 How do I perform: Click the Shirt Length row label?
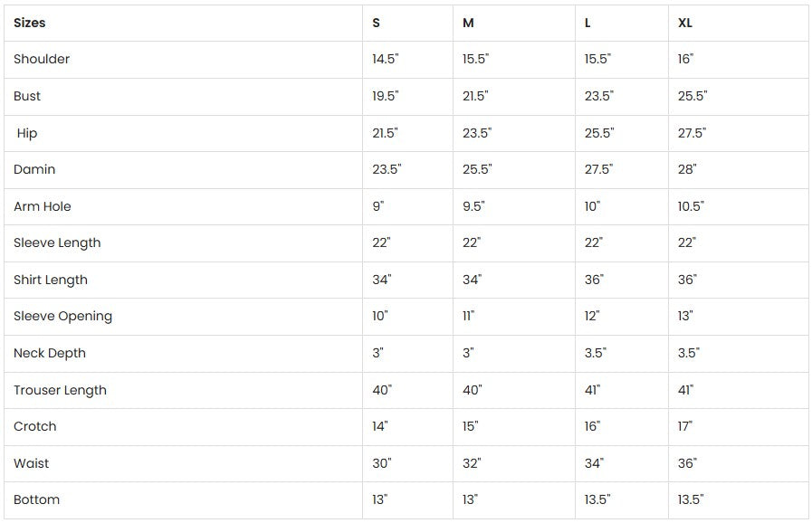(51, 280)
